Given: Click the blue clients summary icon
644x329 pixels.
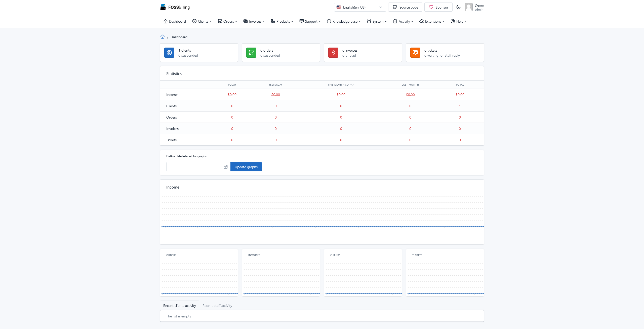Looking at the screenshot, I should click(x=169, y=53).
